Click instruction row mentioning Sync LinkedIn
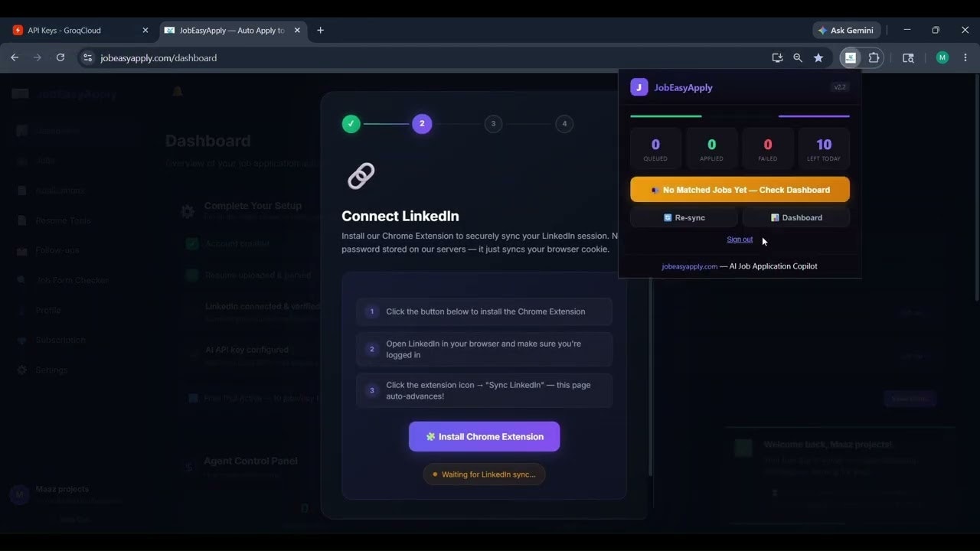Screen dimensions: 980x551 click(x=484, y=390)
